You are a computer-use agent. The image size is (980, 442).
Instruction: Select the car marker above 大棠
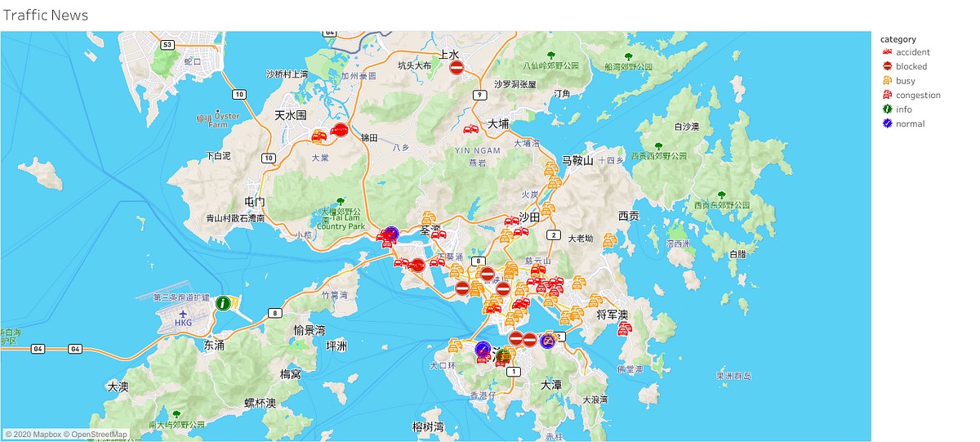(318, 136)
